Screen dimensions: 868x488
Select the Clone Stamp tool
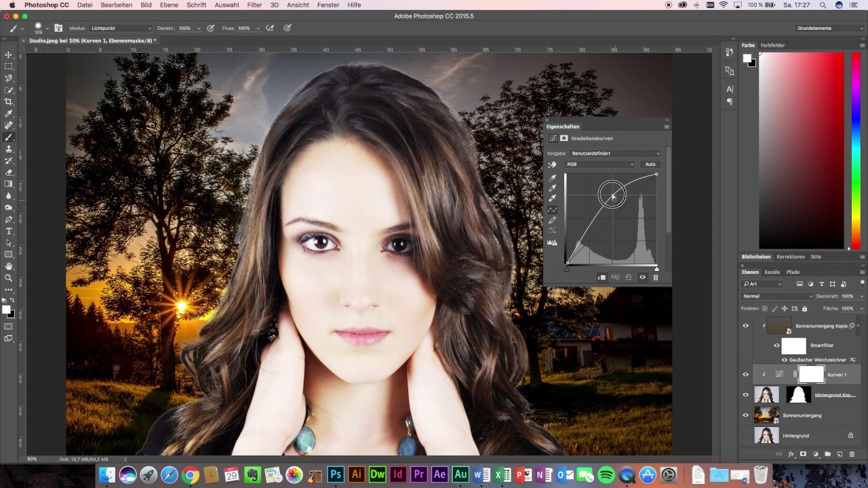click(9, 148)
